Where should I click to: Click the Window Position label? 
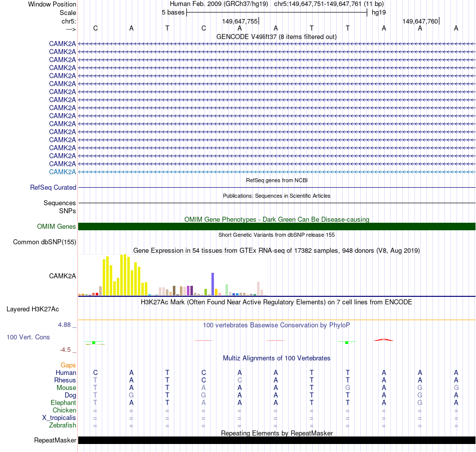click(x=52, y=4)
